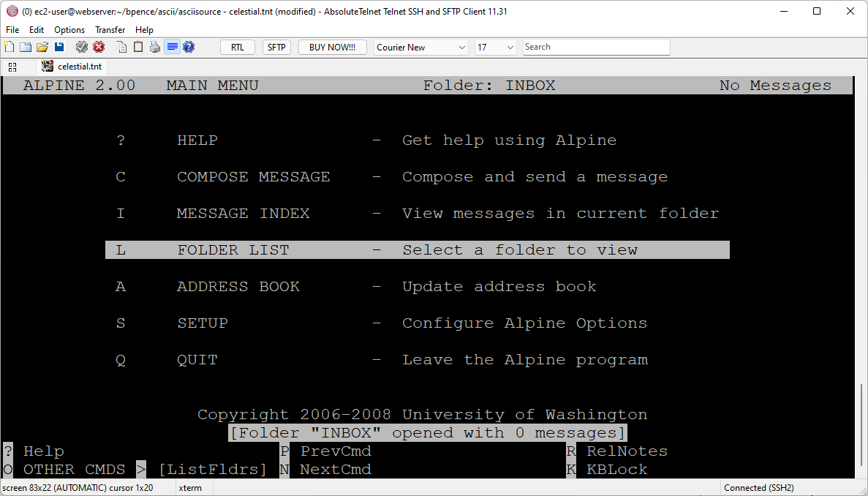Click the copy pages icon
868x496 pixels.
click(122, 47)
